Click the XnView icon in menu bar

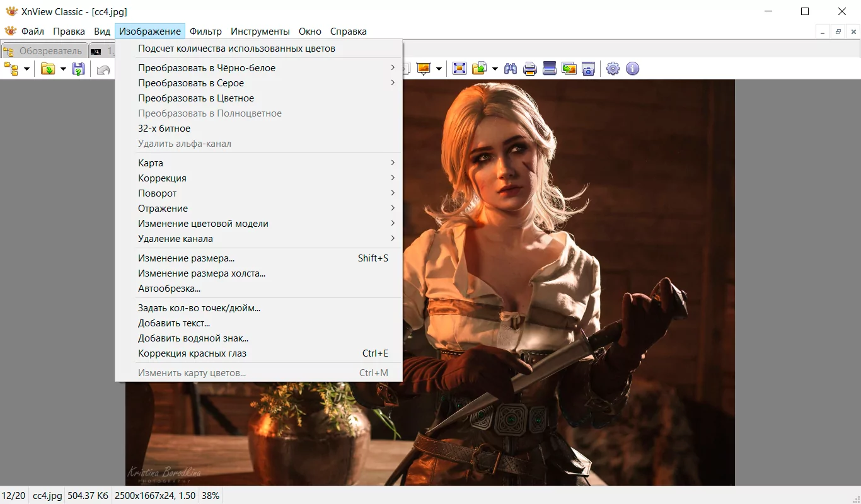10,31
